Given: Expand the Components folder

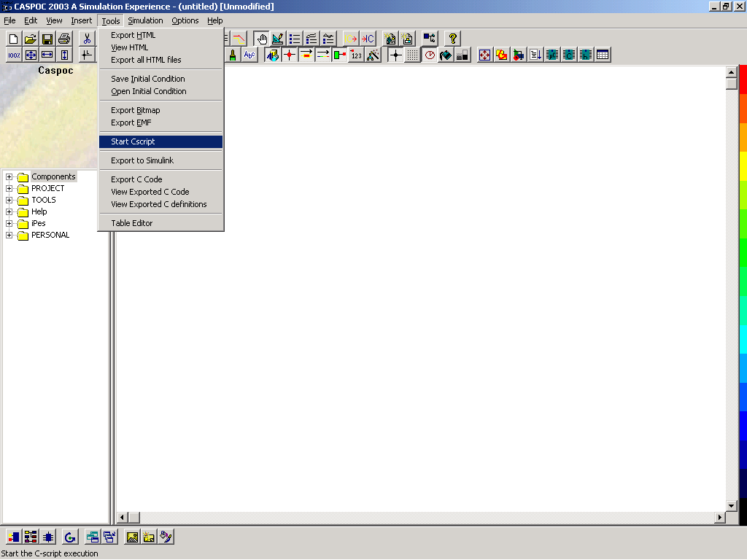Looking at the screenshot, I should click(9, 176).
